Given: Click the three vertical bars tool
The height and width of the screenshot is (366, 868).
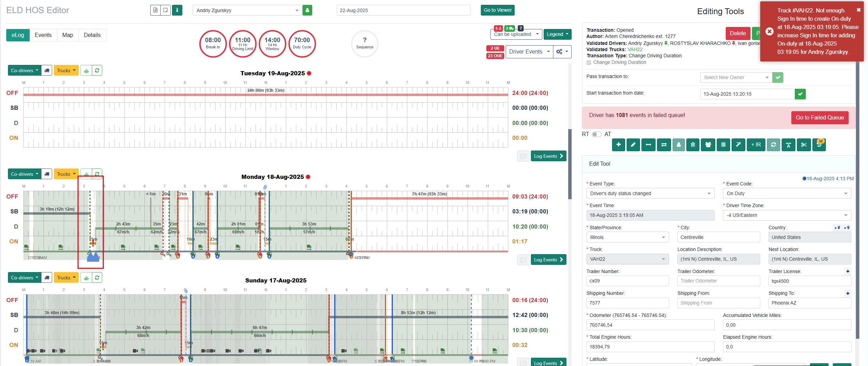Looking at the screenshot, I should click(x=723, y=145).
